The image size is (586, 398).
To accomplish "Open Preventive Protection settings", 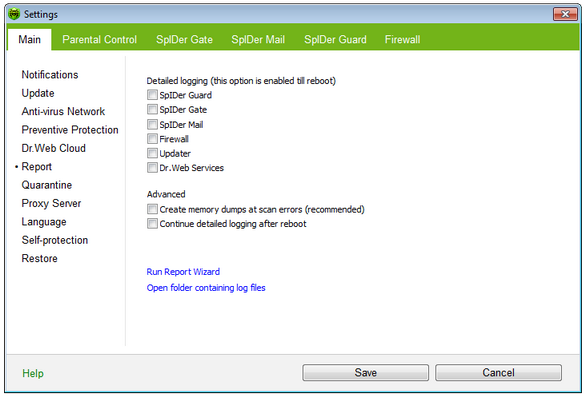I will (70, 130).
